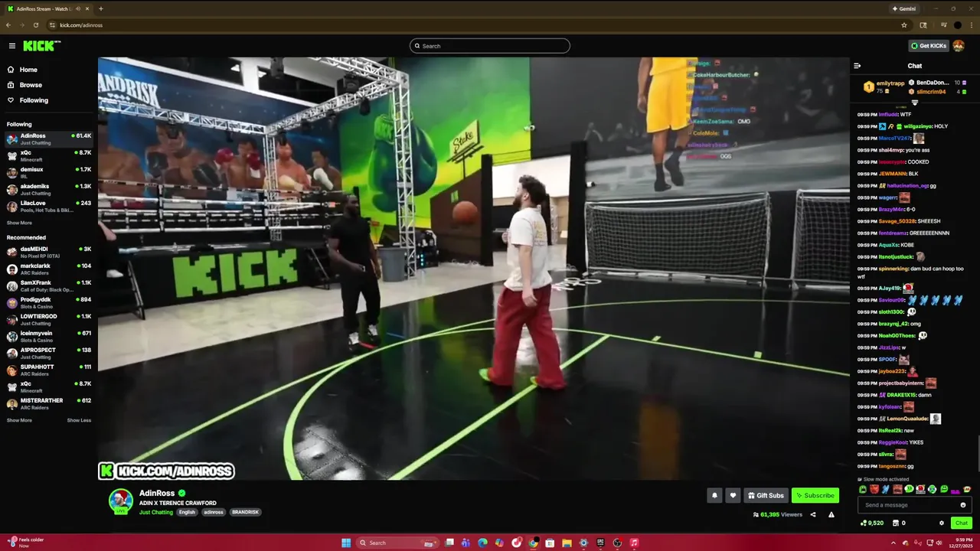Screen dimensions: 980x551
Task: Click the heart follow icon
Action: coord(733,495)
